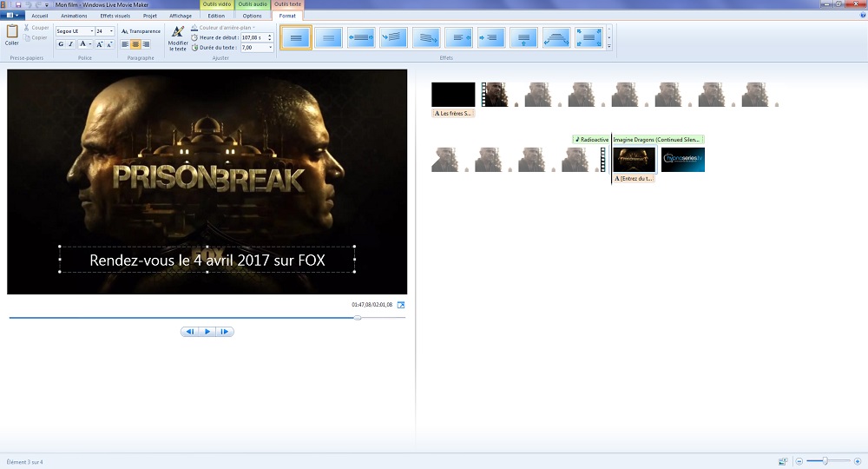Toggle italic text formatting

(71, 44)
